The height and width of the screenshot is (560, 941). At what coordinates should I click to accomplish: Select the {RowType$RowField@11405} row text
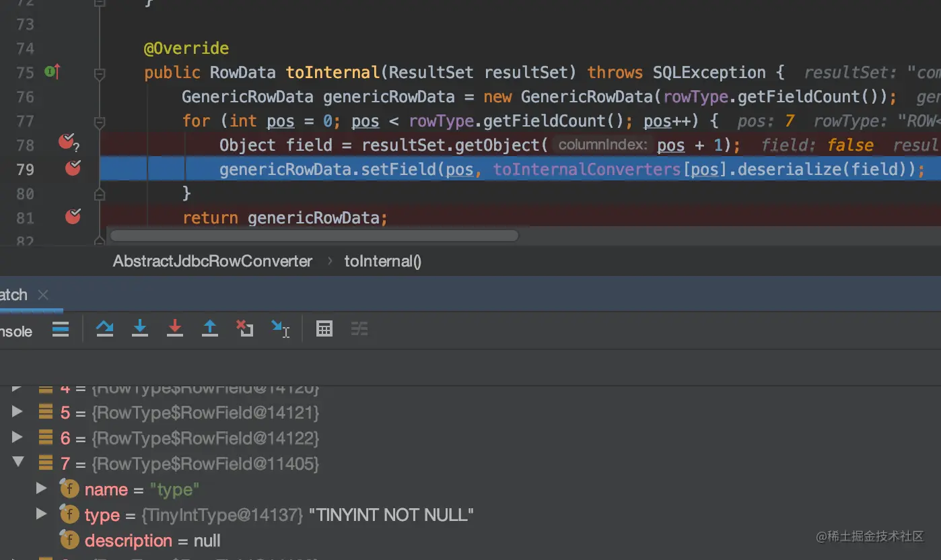(205, 464)
